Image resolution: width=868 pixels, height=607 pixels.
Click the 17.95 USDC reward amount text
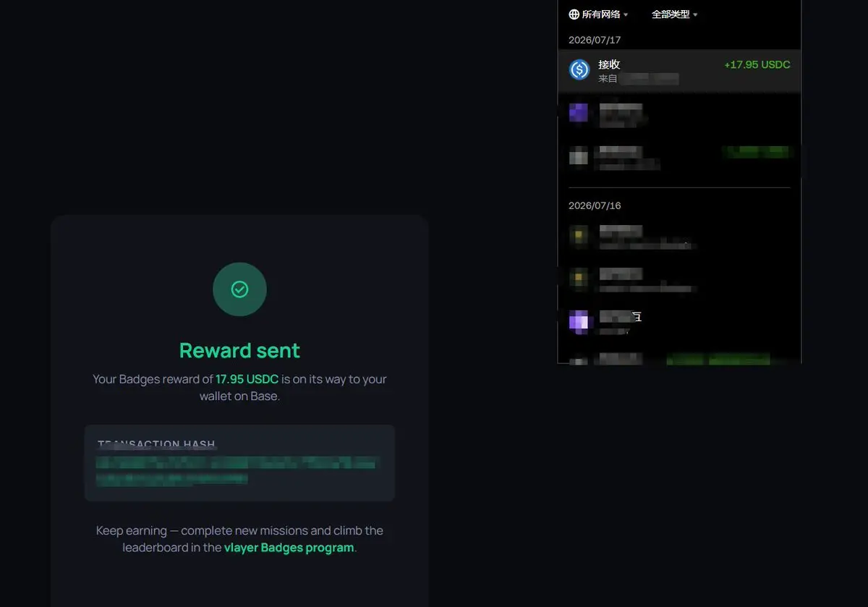[247, 379]
